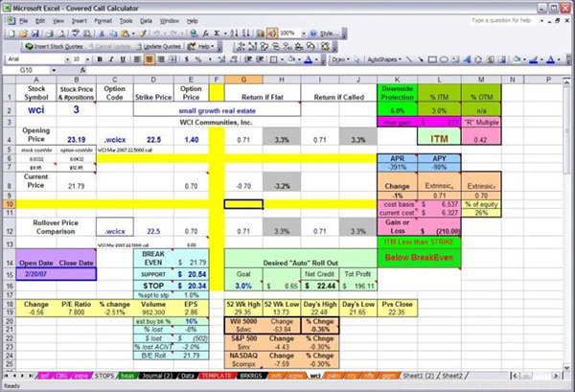The height and width of the screenshot is (392, 575).
Task: Switch to the Sheet2 tab
Action: (451, 376)
